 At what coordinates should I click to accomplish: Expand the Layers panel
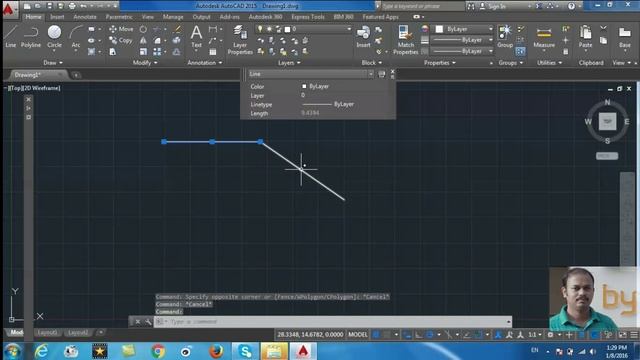click(x=289, y=63)
